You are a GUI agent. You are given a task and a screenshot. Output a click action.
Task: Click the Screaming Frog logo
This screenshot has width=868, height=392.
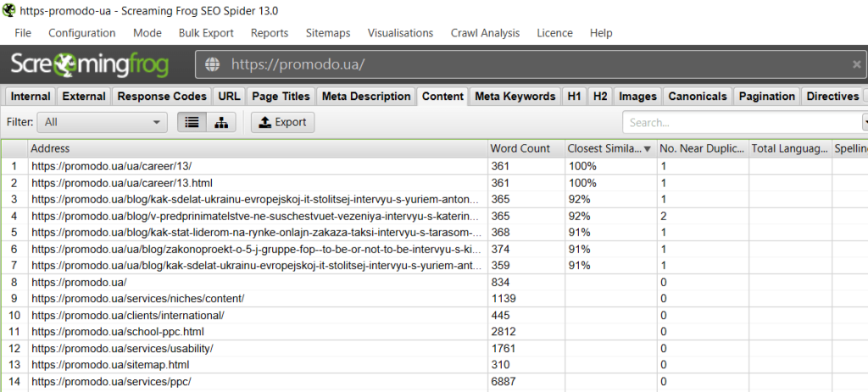[x=90, y=64]
